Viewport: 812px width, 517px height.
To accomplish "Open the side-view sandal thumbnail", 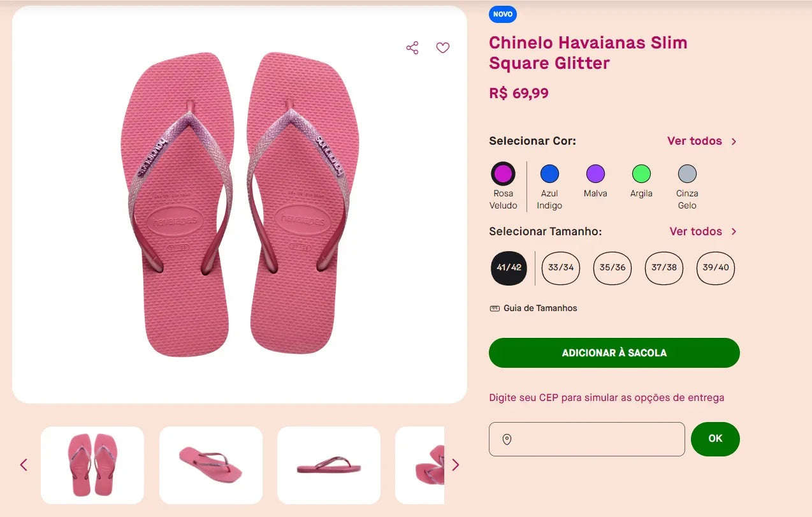I will [210, 465].
